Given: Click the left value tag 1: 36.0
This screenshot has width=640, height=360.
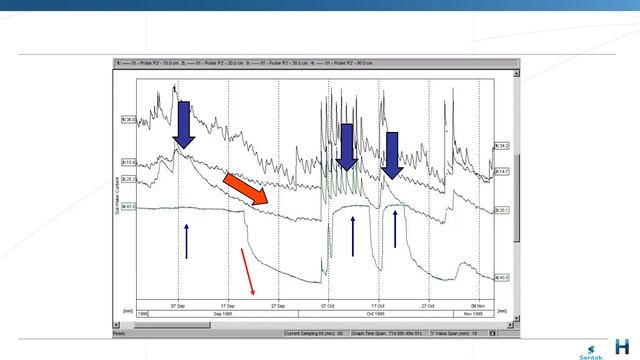Looking at the screenshot, I should [x=128, y=120].
